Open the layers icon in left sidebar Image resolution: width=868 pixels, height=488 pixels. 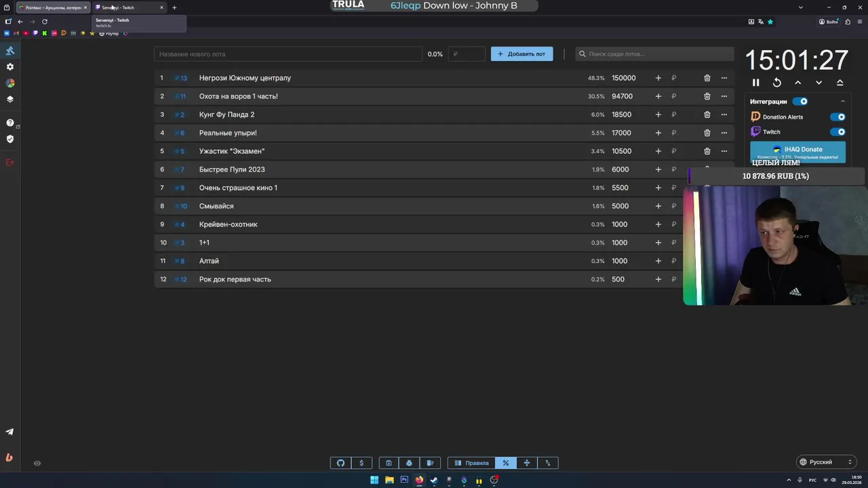click(x=10, y=99)
